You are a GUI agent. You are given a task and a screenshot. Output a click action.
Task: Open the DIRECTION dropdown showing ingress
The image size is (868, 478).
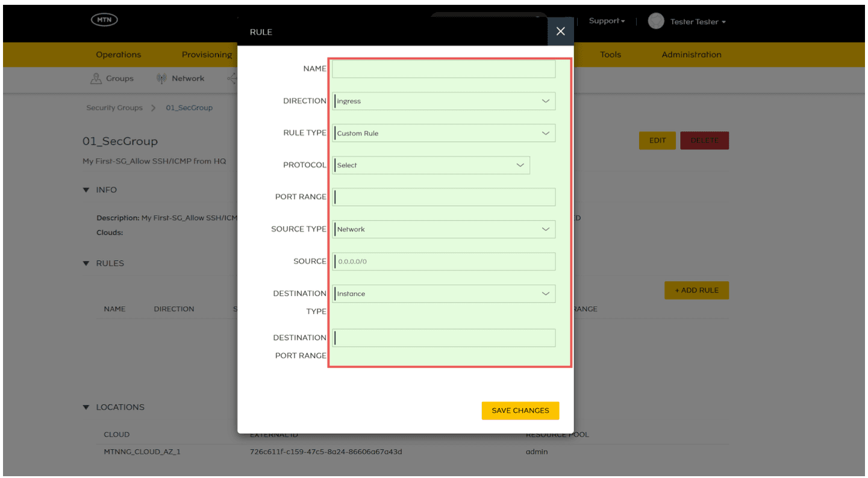(444, 101)
